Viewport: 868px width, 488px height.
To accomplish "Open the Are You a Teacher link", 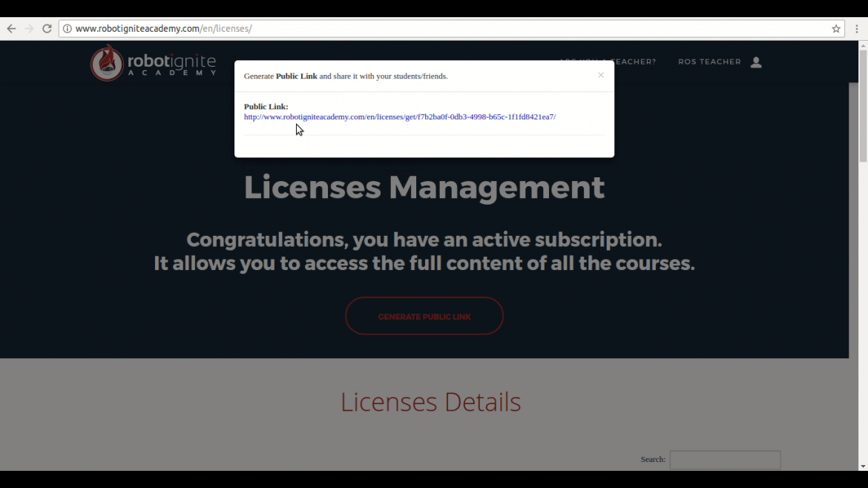I will pos(608,62).
